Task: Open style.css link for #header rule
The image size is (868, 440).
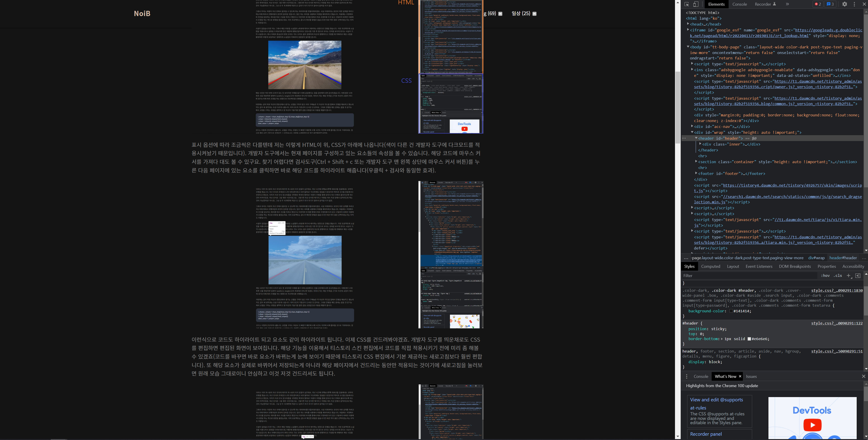Action: [x=837, y=323]
